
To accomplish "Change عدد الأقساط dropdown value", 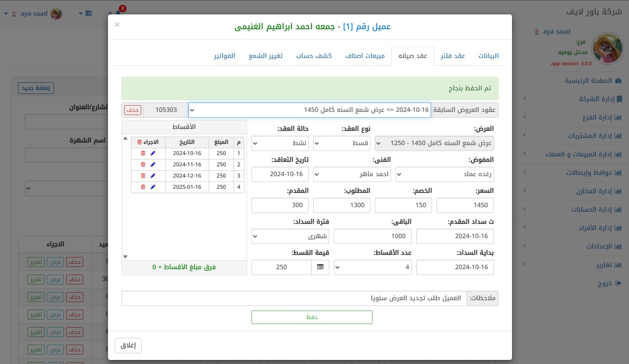I will (373, 267).
